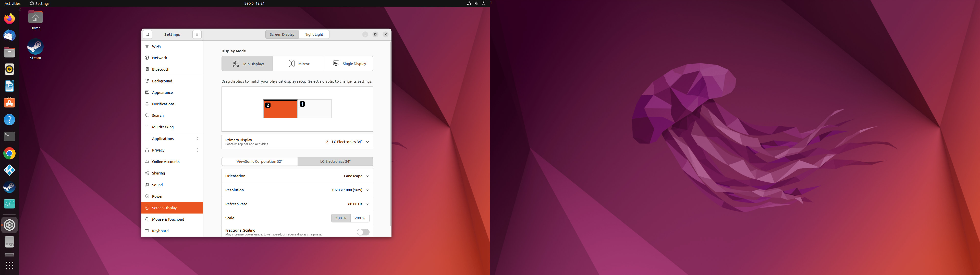This screenshot has height=275, width=980.
Task: Launch Terminal from the dock
Action: click(x=9, y=136)
